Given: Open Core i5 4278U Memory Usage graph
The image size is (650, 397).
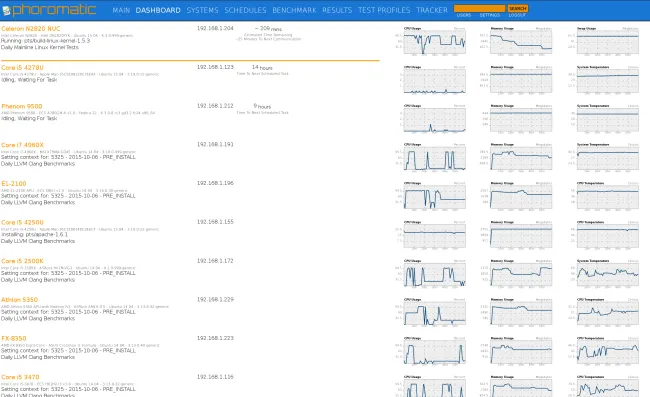Looking at the screenshot, I should (x=517, y=80).
